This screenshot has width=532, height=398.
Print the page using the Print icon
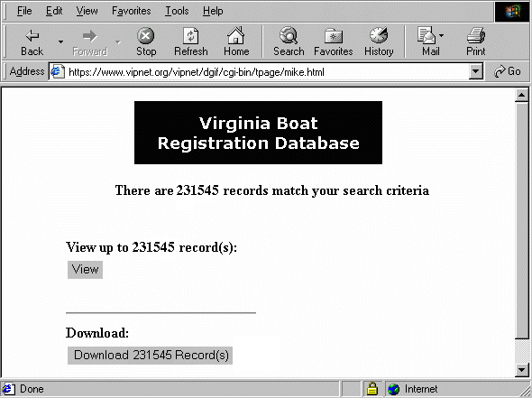[x=476, y=42]
